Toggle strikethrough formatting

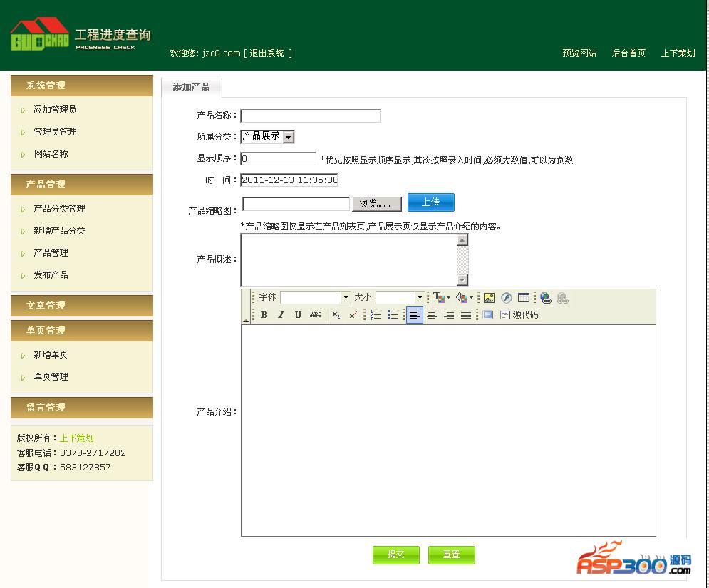tap(316, 315)
